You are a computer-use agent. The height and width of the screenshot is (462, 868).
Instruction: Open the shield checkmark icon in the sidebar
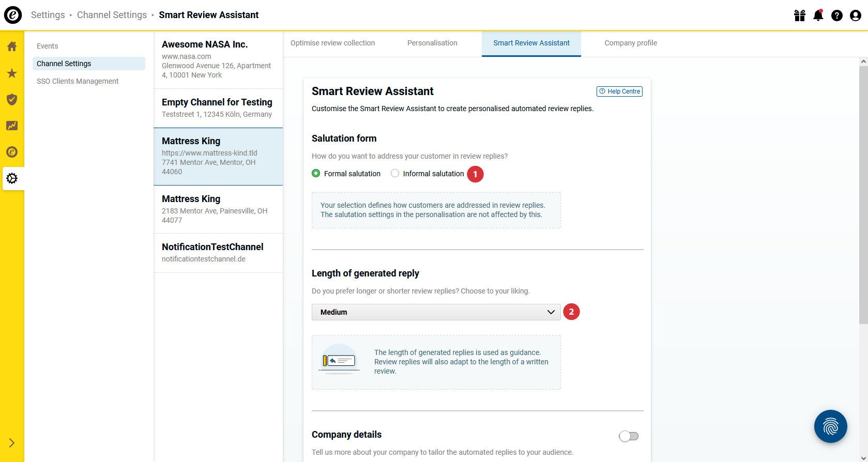point(12,99)
